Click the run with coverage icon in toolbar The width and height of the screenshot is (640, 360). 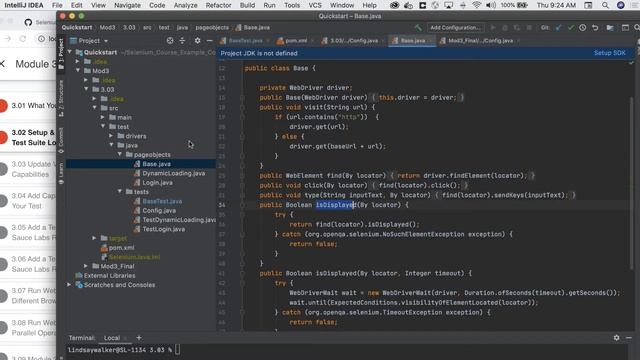(x=517, y=28)
